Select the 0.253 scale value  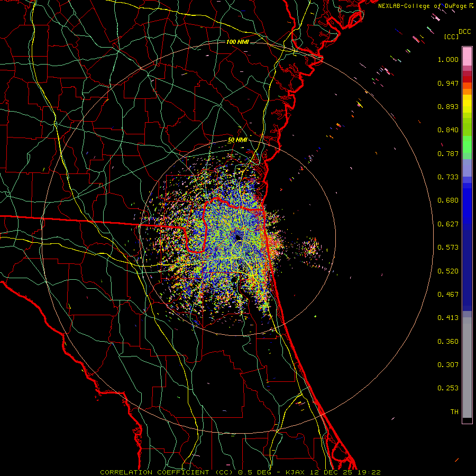click(x=448, y=388)
